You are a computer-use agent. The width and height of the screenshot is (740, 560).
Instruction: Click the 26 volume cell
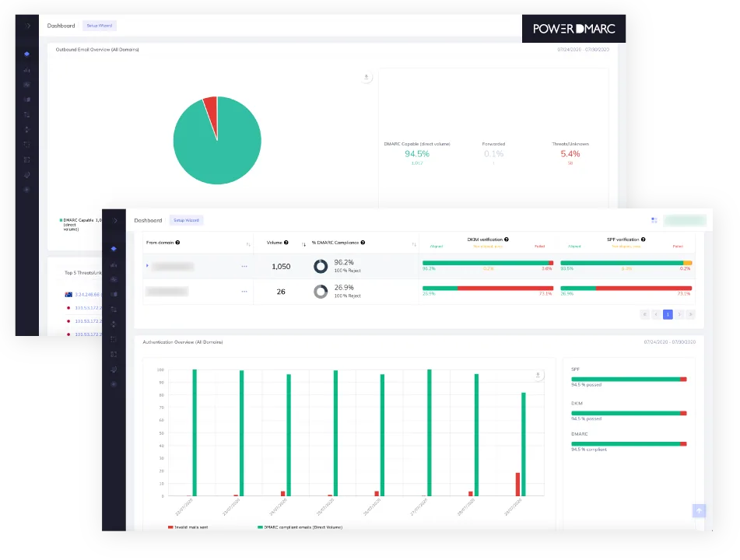coord(281,292)
